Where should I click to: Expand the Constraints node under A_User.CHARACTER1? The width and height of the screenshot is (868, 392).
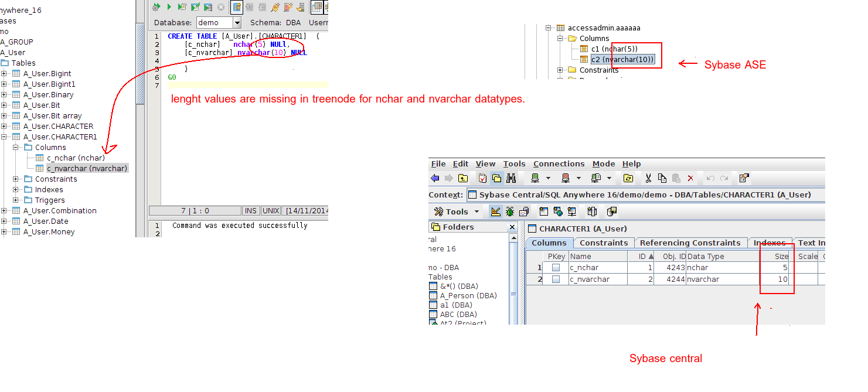16,179
